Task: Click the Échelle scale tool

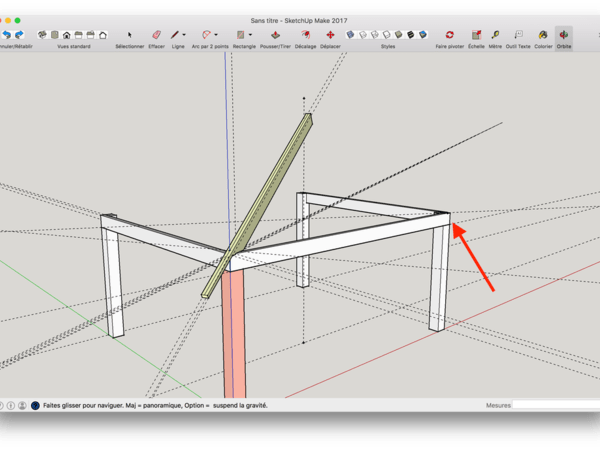Action: pyautogui.click(x=476, y=35)
